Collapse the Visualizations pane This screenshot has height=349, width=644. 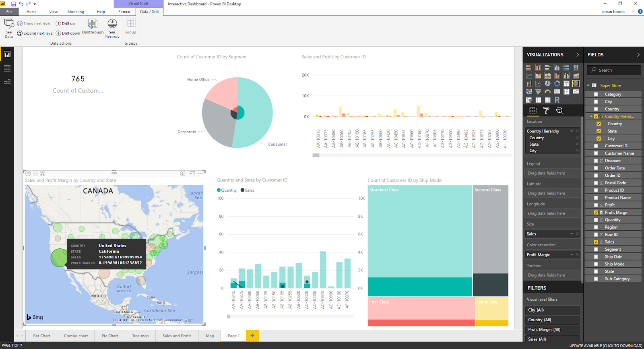coord(578,55)
